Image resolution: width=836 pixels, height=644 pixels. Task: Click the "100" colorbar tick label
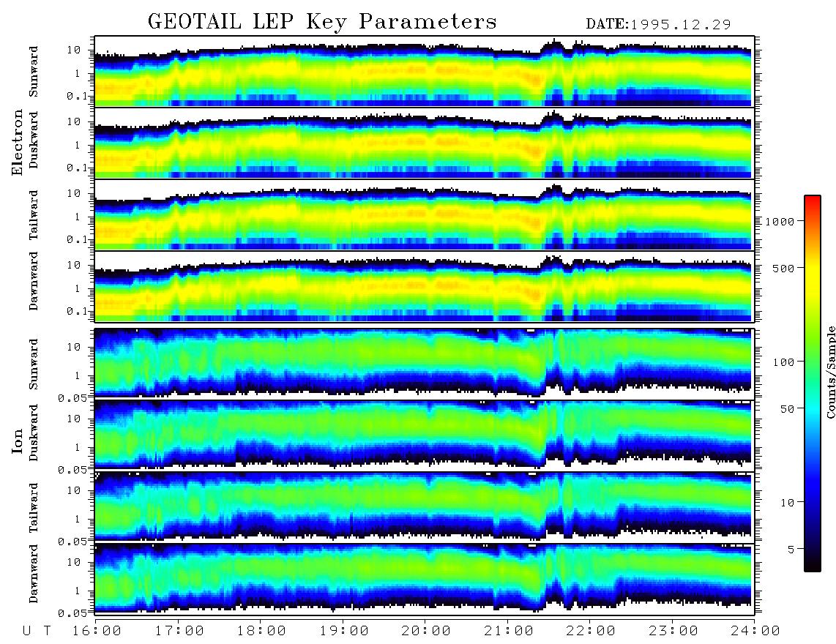783,362
